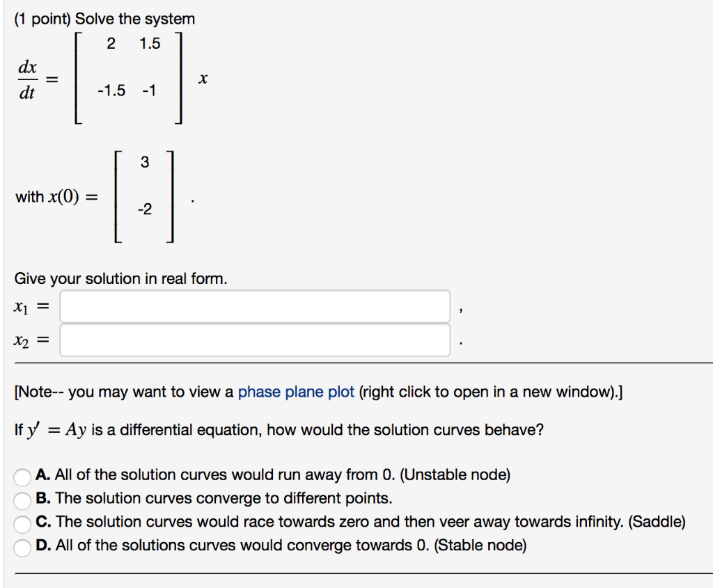Click the dx/dt expression
This screenshot has height=588, width=713.
point(26,79)
